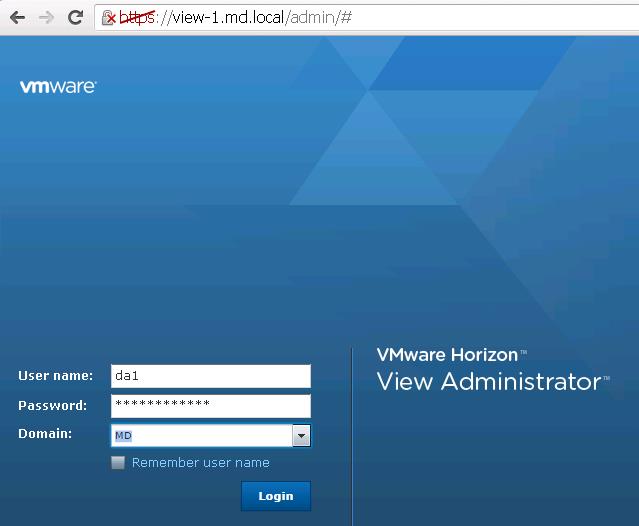Click the 'View Administrator' title text
Image resolution: width=639 pixels, height=526 pixels.
(488, 381)
